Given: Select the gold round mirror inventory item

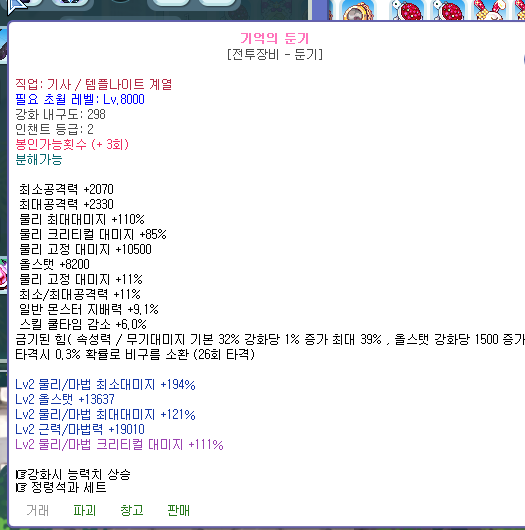Looking at the screenshot, I should coord(358,10).
